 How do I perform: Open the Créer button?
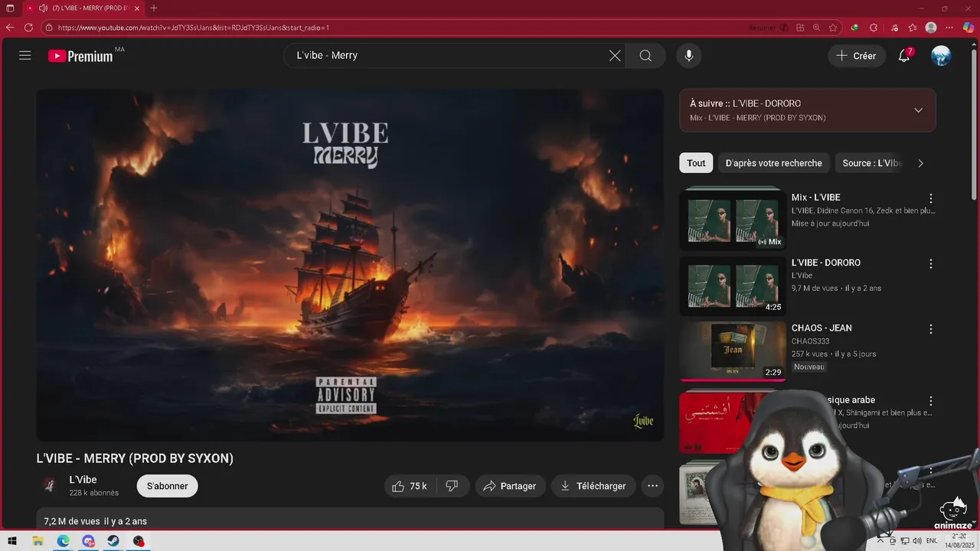pyautogui.click(x=857, y=56)
